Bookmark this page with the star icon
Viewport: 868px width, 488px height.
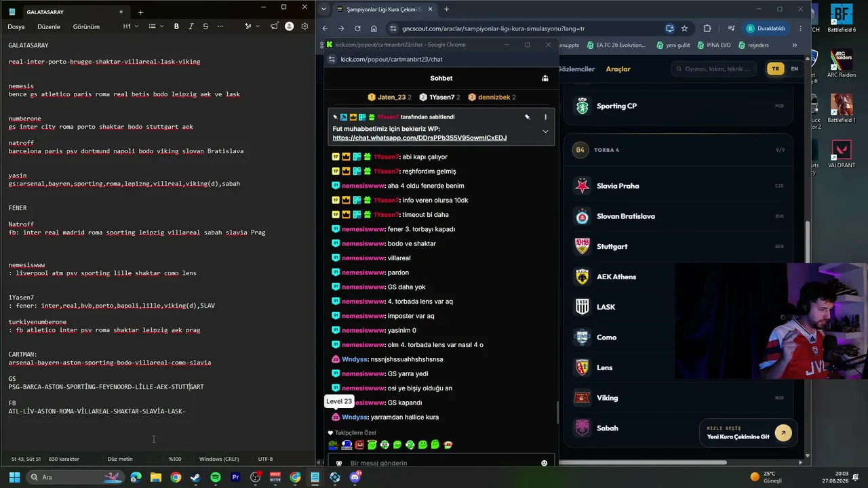[x=684, y=28]
